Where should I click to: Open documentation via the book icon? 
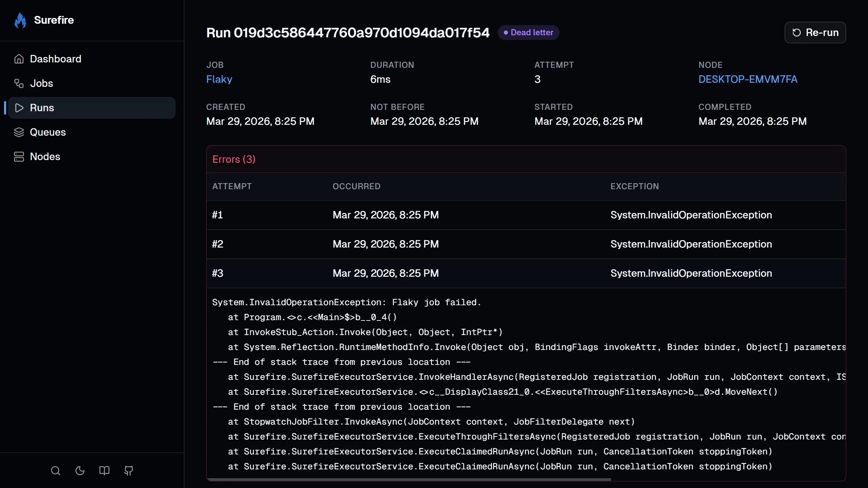(104, 471)
